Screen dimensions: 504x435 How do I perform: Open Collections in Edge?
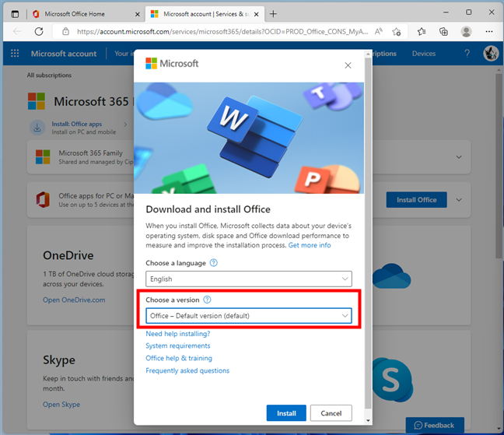point(443,31)
